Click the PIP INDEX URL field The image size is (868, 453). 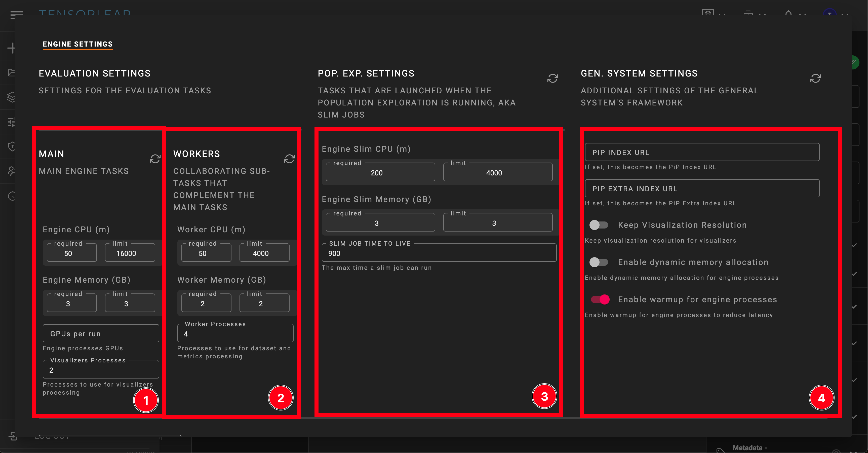[702, 152]
